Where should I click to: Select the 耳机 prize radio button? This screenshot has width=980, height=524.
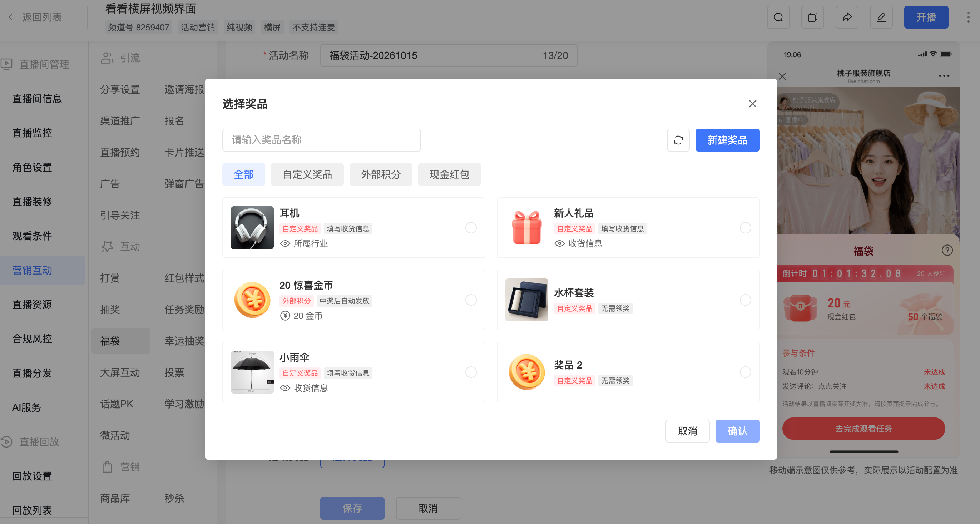click(471, 228)
